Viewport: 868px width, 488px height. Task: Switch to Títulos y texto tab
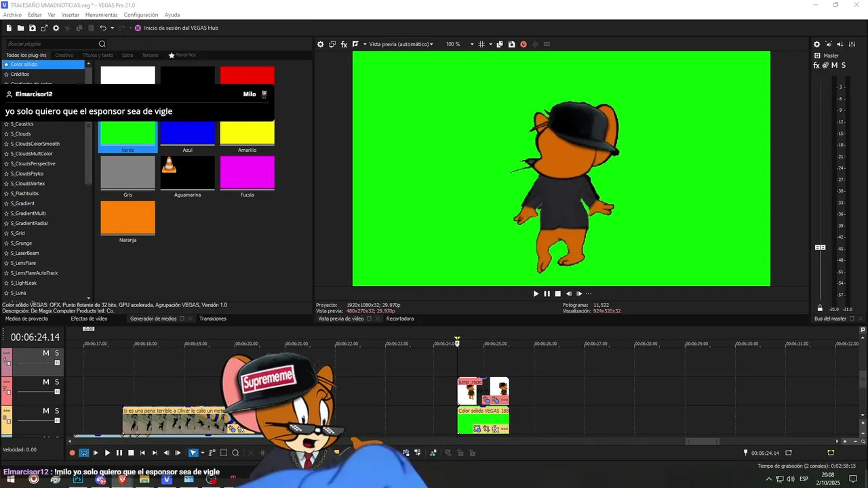pyautogui.click(x=98, y=55)
